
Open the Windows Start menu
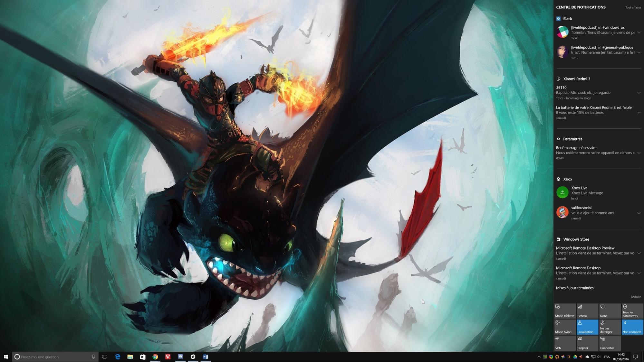coord(6,357)
